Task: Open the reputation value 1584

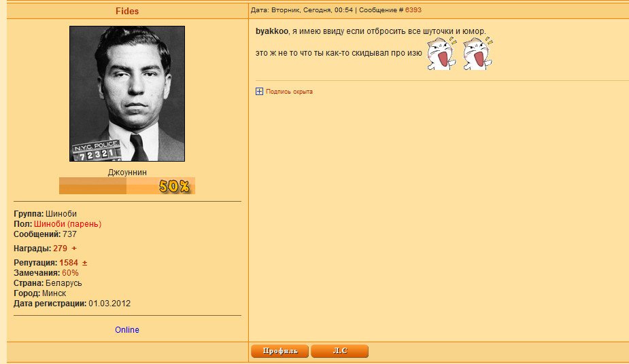Action: click(69, 263)
